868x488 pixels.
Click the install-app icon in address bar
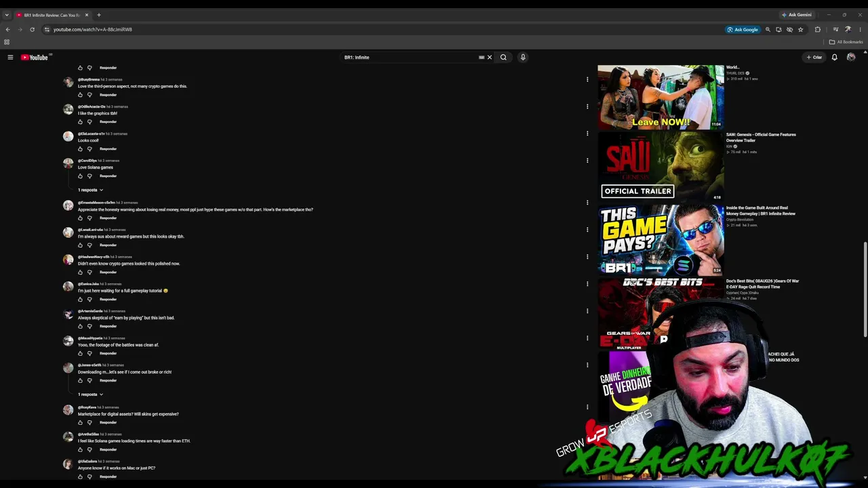778,29
